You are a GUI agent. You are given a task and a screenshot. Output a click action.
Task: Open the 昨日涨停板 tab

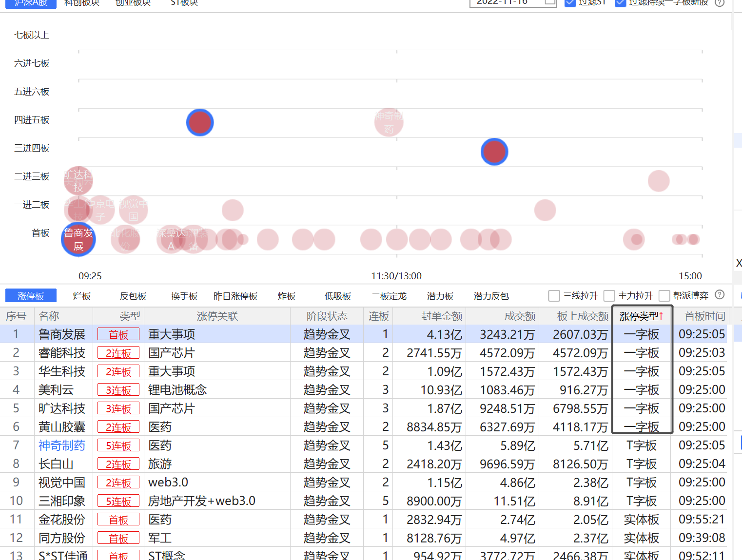coord(235,296)
